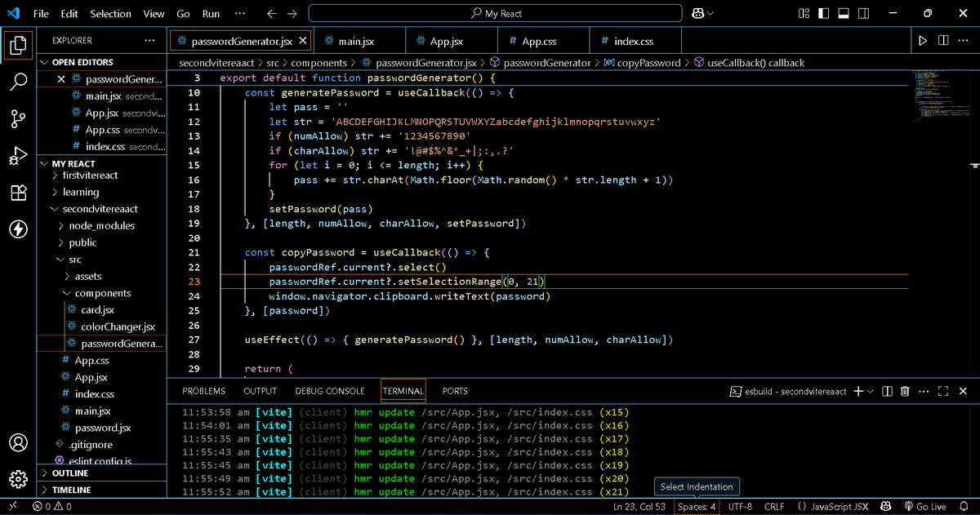Open the Customize Layout button

click(x=804, y=14)
